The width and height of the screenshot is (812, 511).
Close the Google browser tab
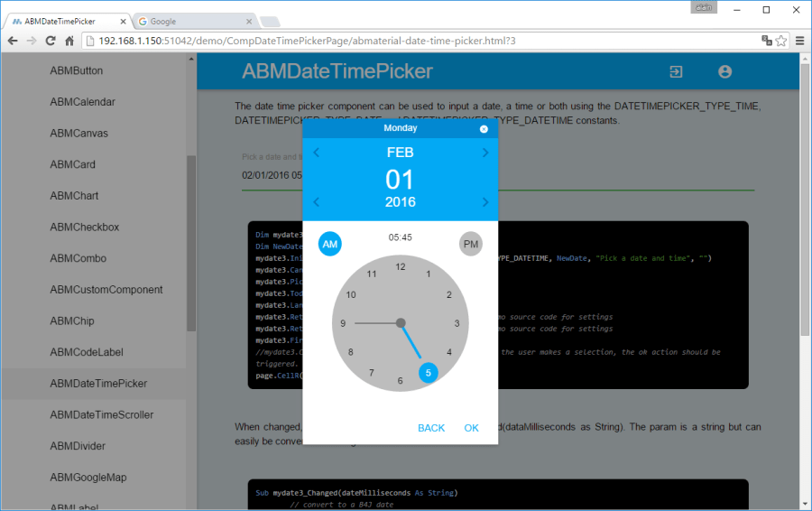(249, 22)
